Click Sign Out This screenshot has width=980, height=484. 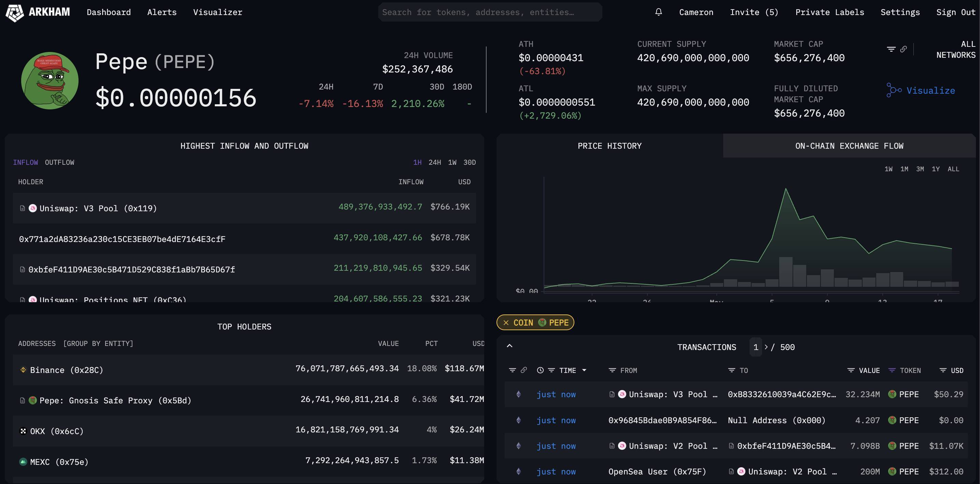(956, 12)
